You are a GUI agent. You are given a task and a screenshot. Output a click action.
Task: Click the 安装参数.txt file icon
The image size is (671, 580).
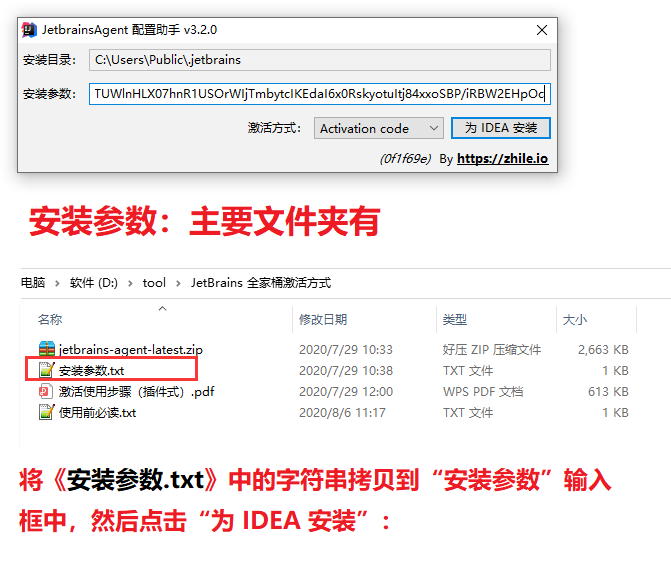coord(46,371)
